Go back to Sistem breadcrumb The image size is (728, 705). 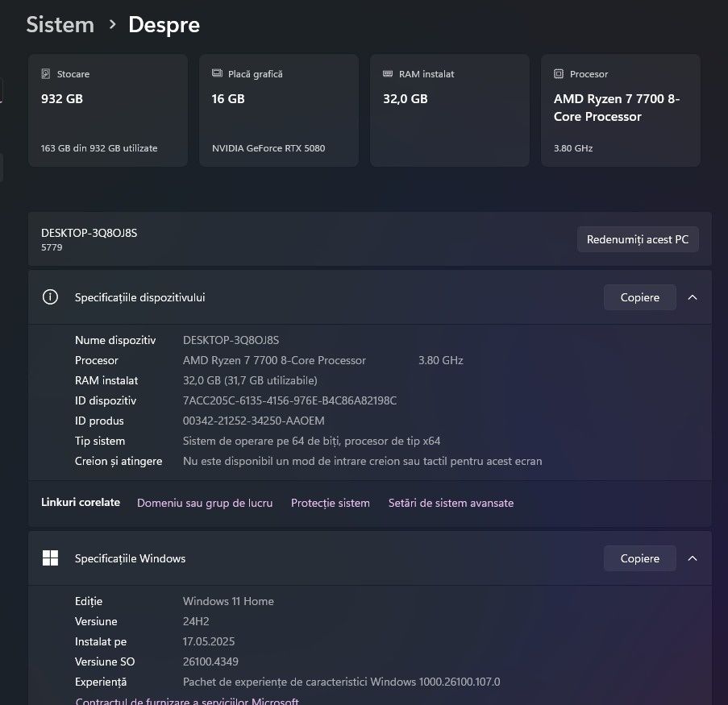click(60, 25)
